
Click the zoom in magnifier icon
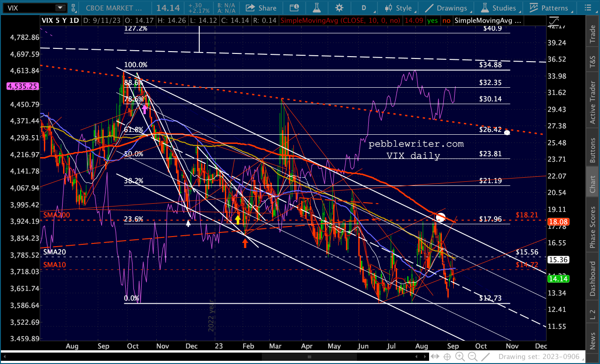pyautogui.click(x=460, y=357)
